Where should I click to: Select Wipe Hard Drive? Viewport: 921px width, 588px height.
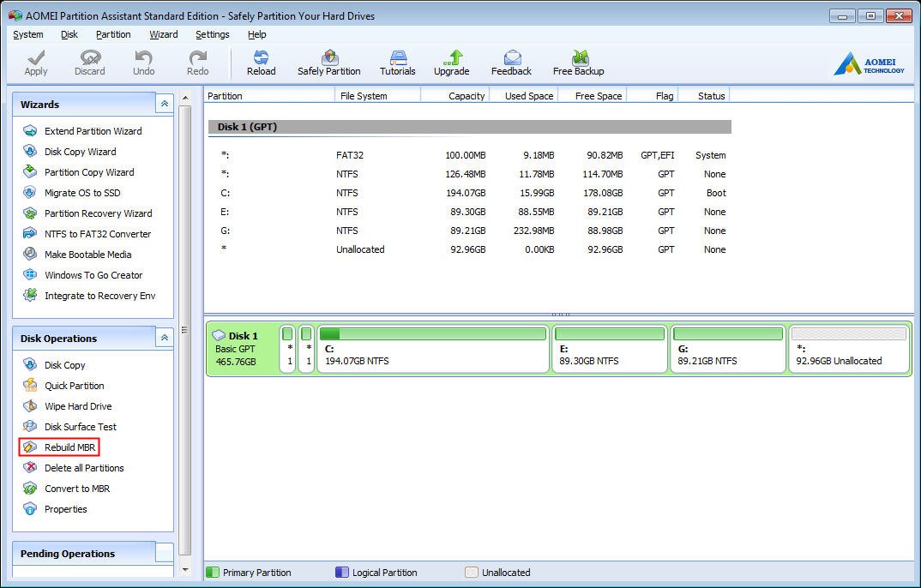point(68,406)
